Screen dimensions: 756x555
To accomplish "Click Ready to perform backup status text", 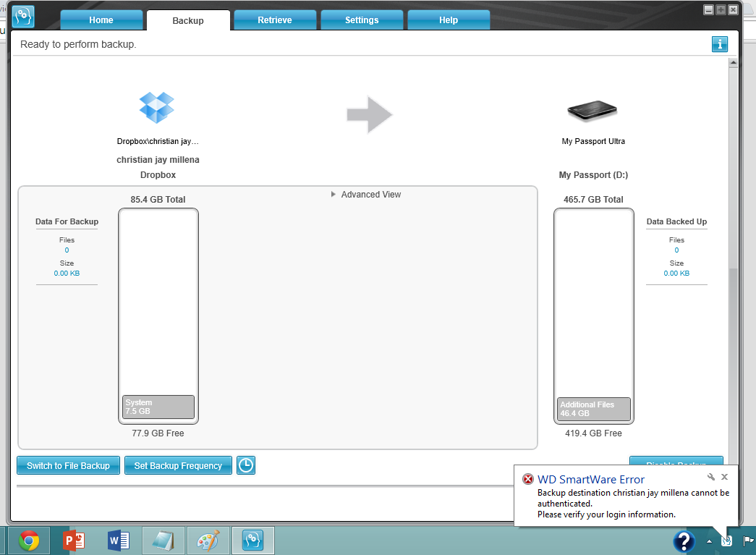I will click(x=78, y=44).
